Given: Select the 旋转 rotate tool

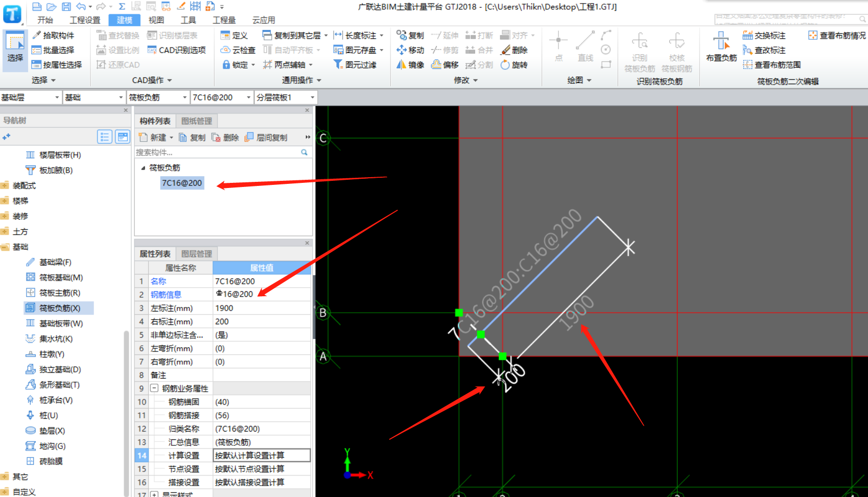Looking at the screenshot, I should point(514,65).
